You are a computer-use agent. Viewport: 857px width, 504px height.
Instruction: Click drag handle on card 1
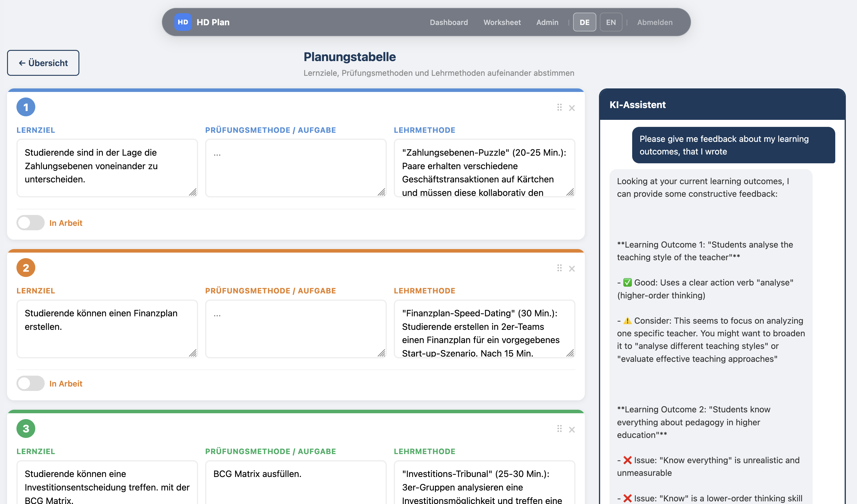[560, 107]
